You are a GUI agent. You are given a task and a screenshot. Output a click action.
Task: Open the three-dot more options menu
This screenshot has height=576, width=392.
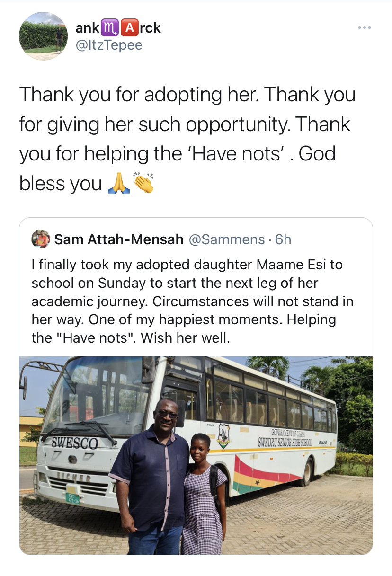pos(365,28)
